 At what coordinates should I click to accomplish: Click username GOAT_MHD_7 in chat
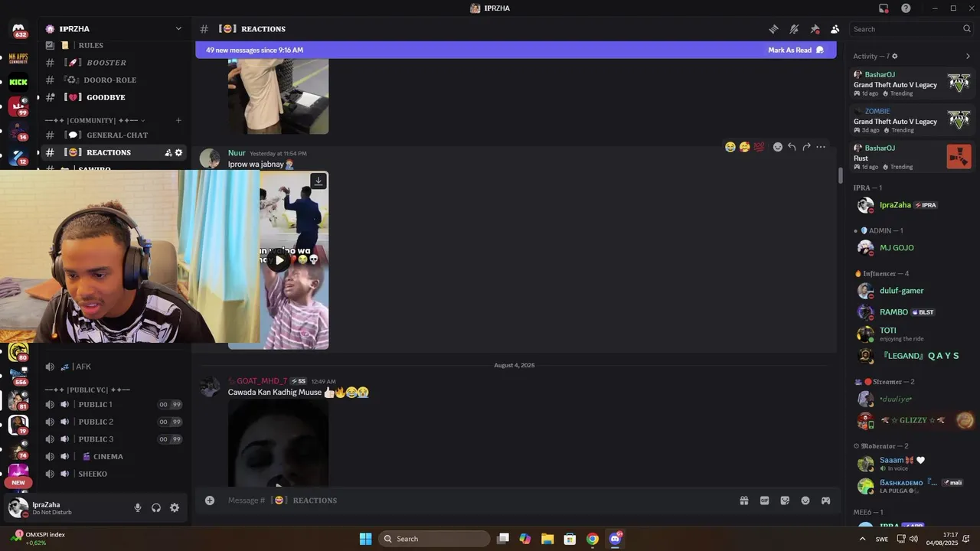[x=261, y=381]
